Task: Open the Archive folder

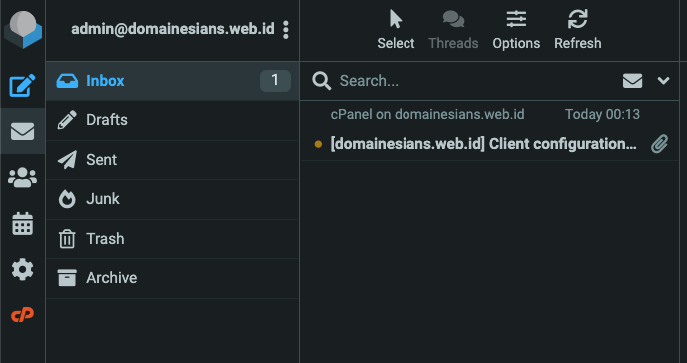Action: pyautogui.click(x=173, y=278)
